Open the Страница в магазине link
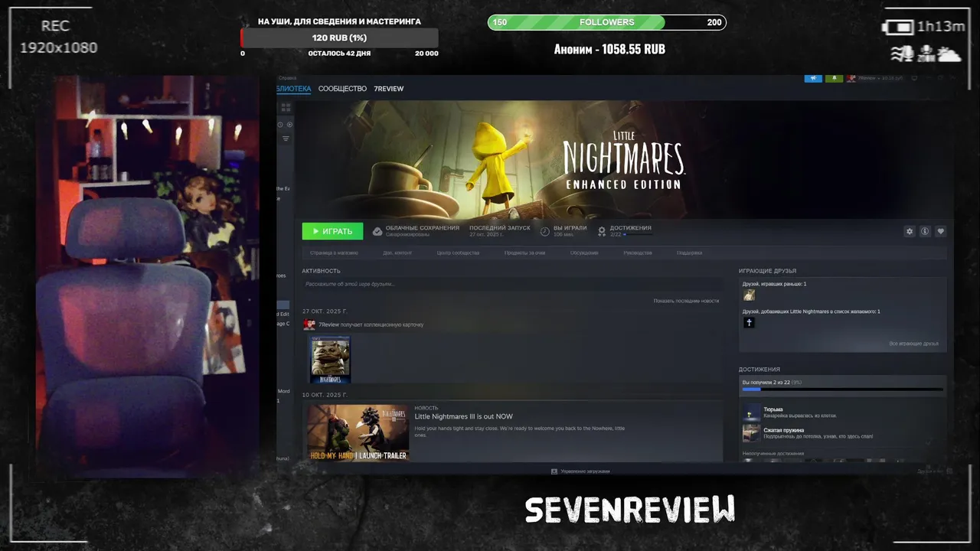980x551 pixels. coord(334,253)
